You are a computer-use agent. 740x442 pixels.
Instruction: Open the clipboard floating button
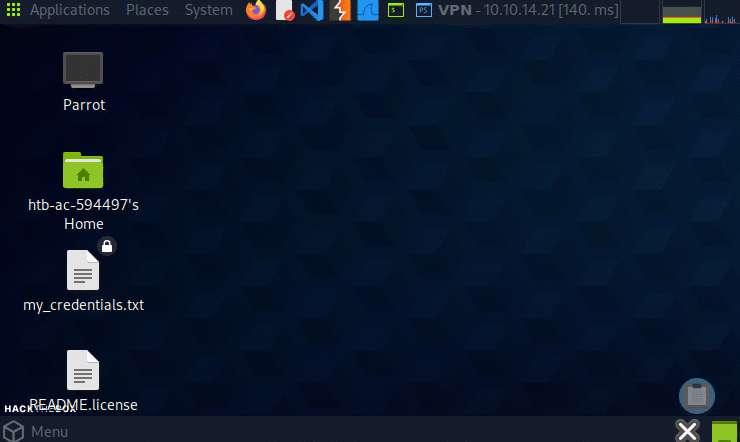[697, 395]
